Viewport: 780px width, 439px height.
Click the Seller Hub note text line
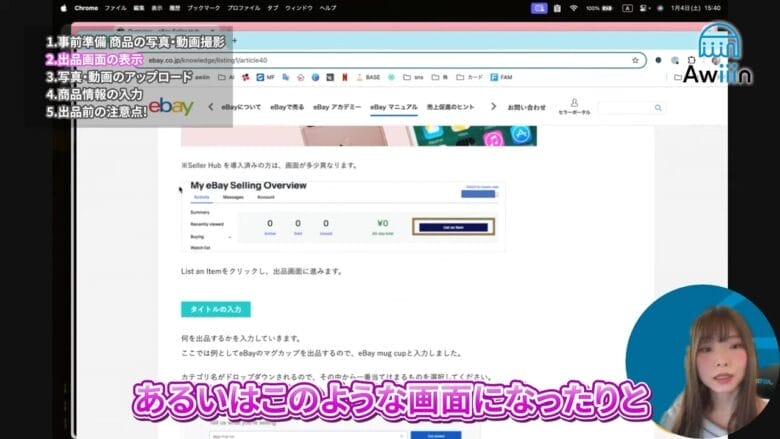270,166
